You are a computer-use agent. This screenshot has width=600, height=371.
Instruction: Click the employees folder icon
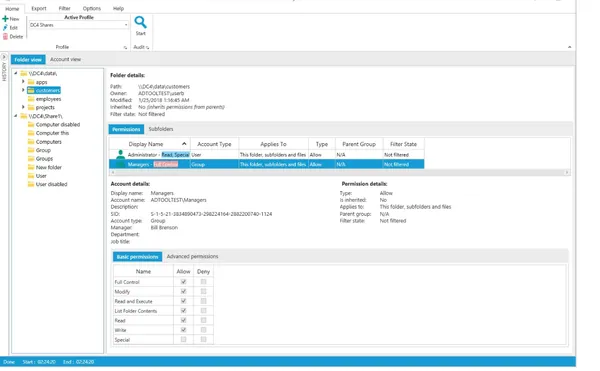31,99
